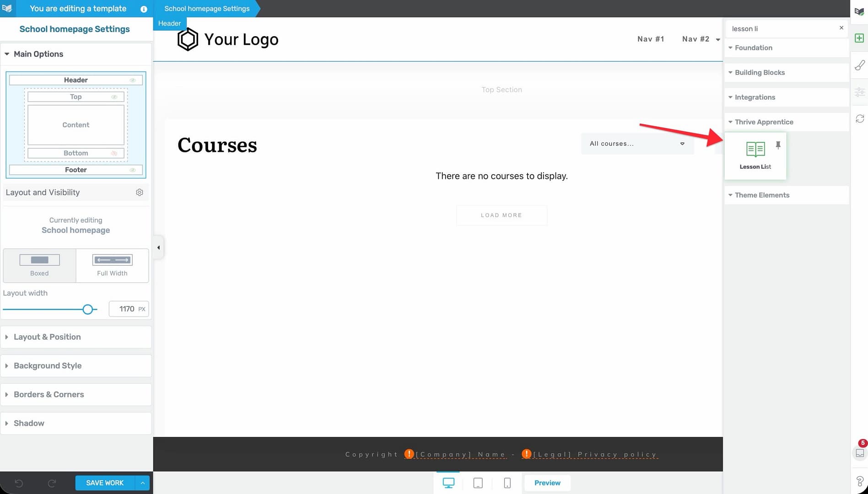Click the Layout and Visibility gear icon
Viewport: 868px width, 494px height.
[x=140, y=193]
